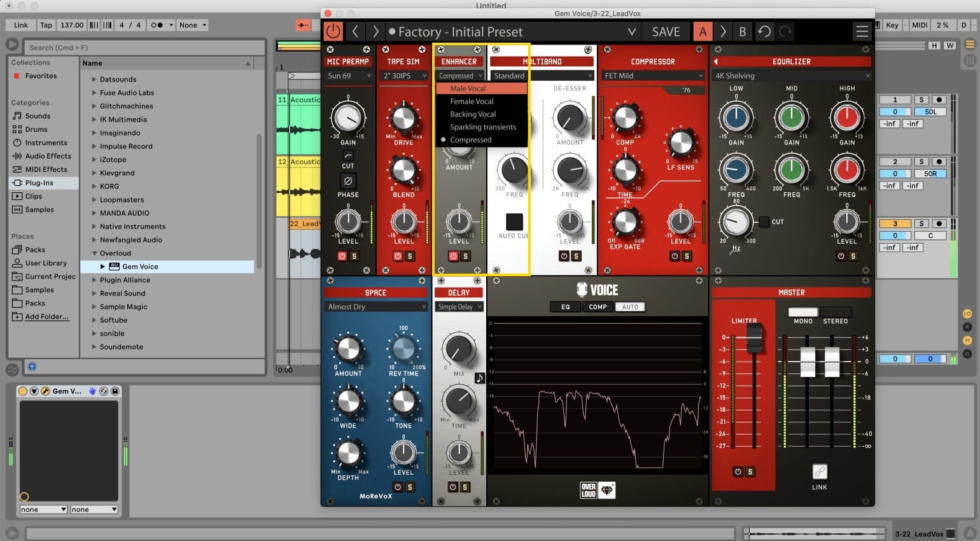The image size is (980, 541).
Task: Toggle the multiband Auto Cue button
Action: pyautogui.click(x=514, y=221)
